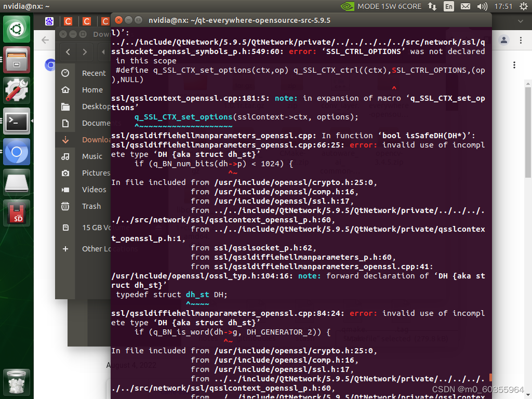Screen dimensions: 532x399
Task: Open browser profile avatar button
Action: pos(504,40)
